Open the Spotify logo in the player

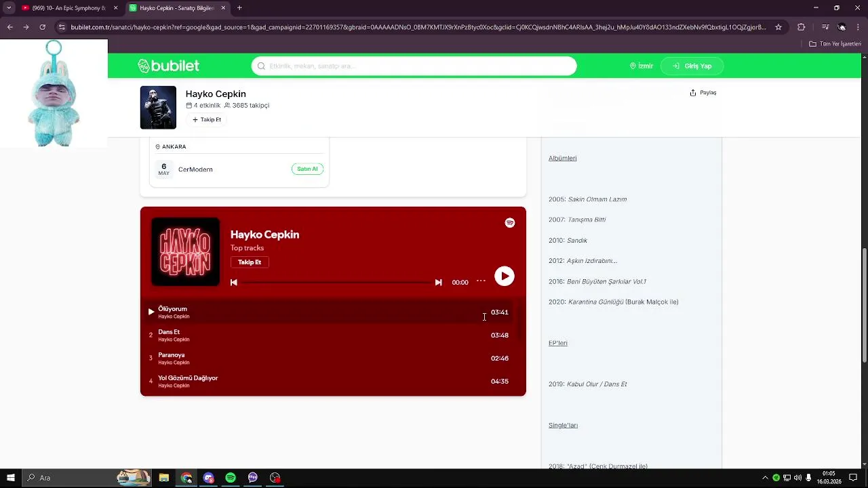coord(510,223)
